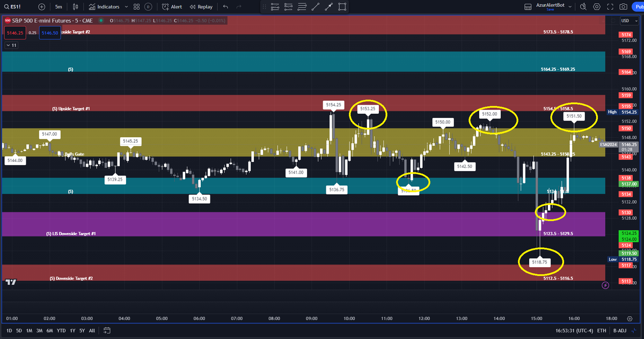
Task: Click the 5147.00 pivot label
Action: 49,134
